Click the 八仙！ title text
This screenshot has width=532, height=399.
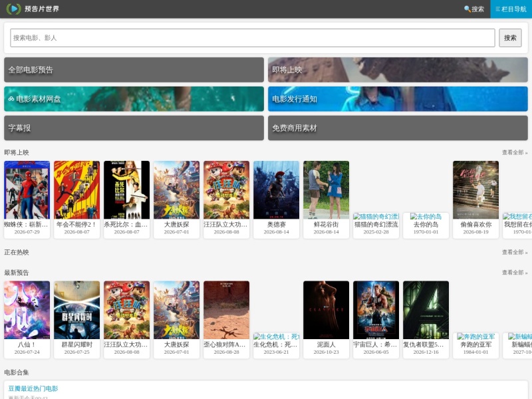coord(27,344)
